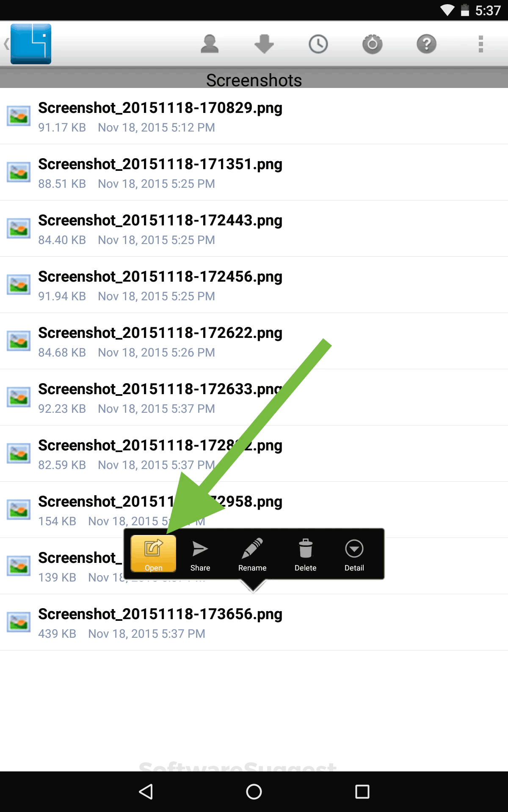This screenshot has width=508, height=812.
Task: Tap the settings gear icon
Action: tap(372, 44)
